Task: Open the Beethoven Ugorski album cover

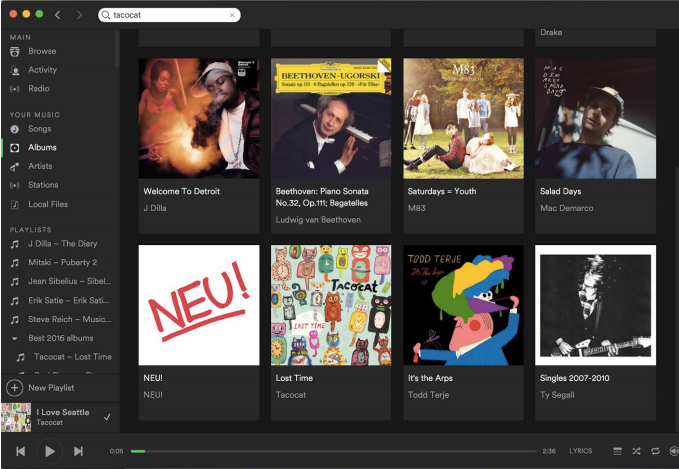Action: pyautogui.click(x=331, y=118)
